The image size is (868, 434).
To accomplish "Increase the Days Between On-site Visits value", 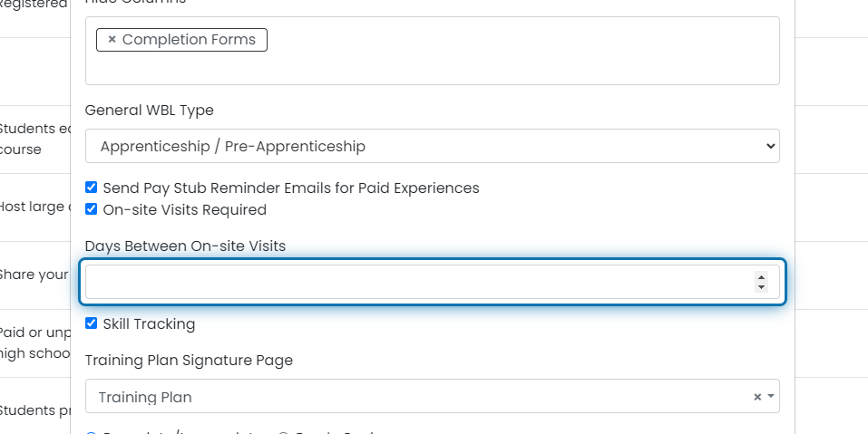I will pos(761,277).
